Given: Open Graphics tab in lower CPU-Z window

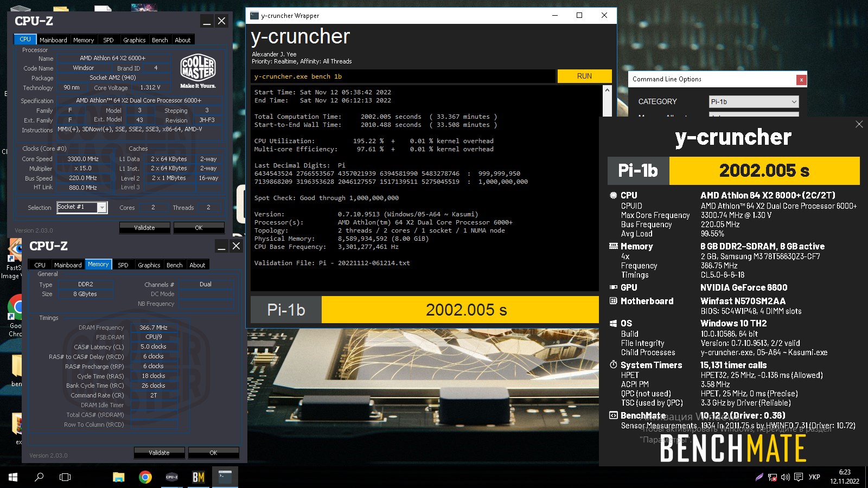Looking at the screenshot, I should tap(149, 265).
